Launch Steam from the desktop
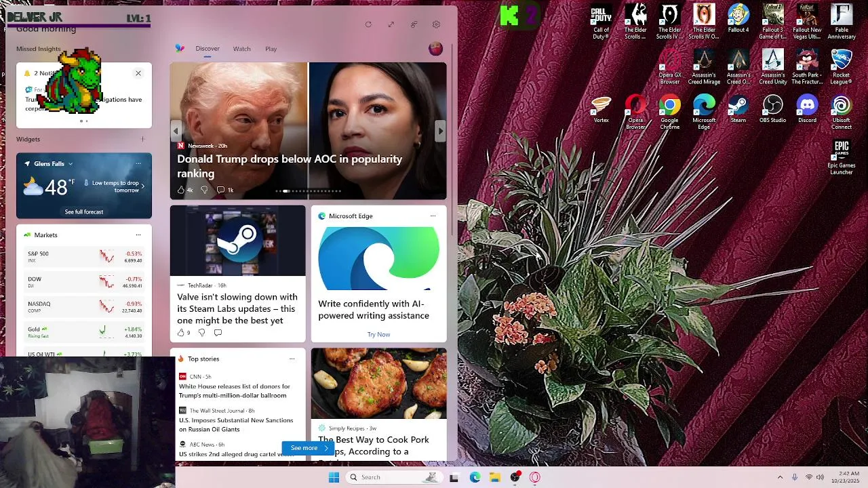The image size is (868, 488). click(x=738, y=109)
